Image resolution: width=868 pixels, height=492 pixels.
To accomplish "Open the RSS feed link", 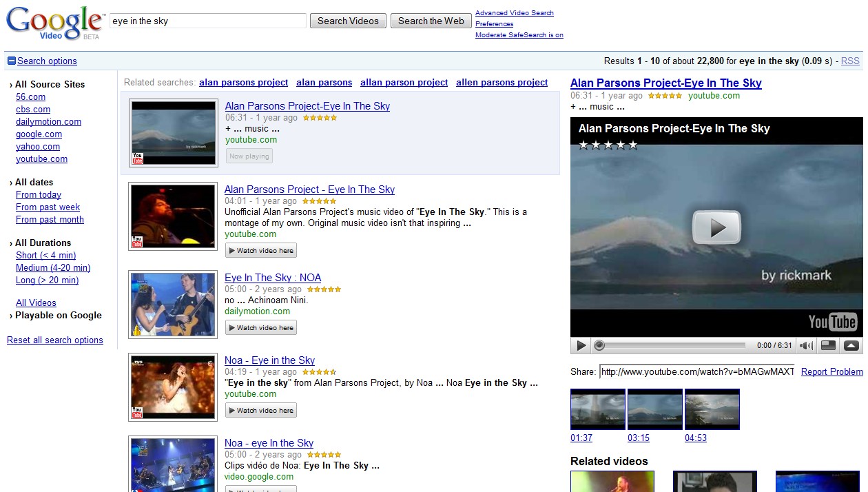I will tap(850, 61).
